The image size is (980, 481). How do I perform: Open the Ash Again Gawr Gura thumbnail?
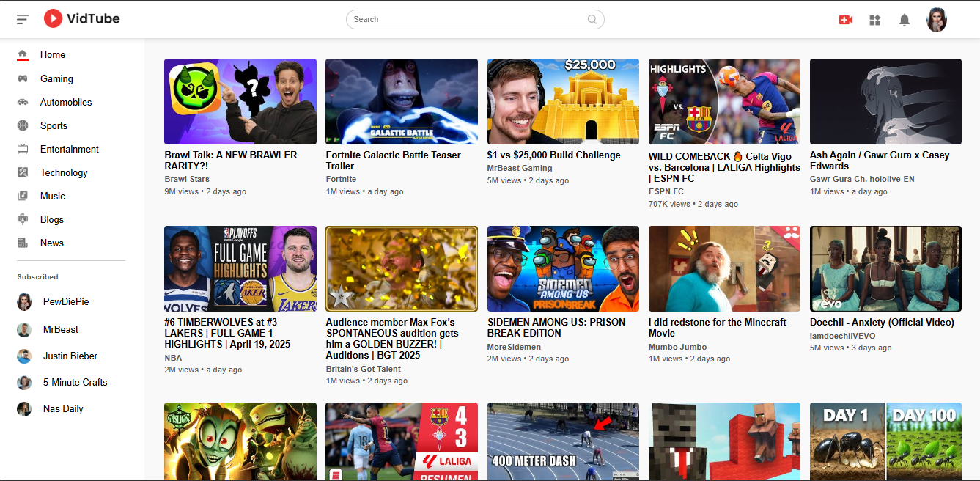(885, 101)
